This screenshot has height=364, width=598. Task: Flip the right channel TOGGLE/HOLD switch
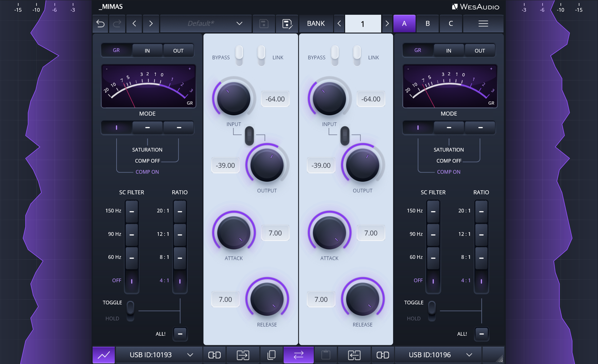click(x=432, y=311)
